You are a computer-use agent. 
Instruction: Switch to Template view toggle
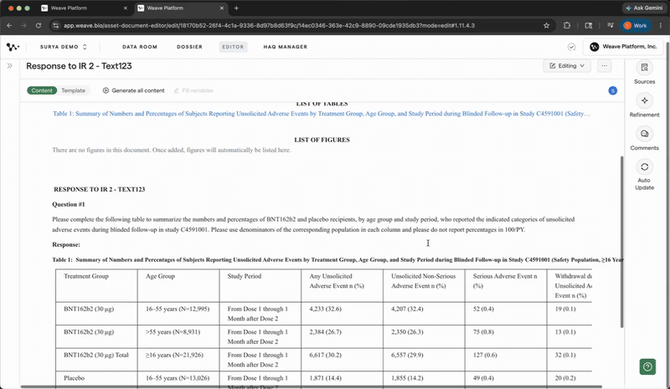coord(73,91)
